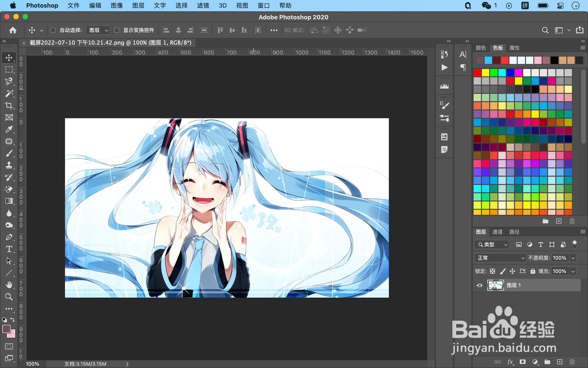The image size is (588, 368).
Task: Toggle lock transparent pixels
Action: (x=492, y=271)
